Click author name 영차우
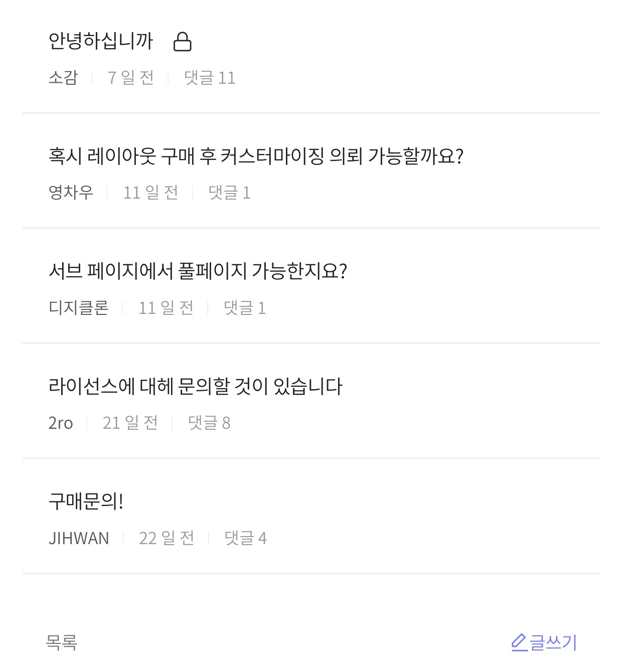 tap(71, 193)
